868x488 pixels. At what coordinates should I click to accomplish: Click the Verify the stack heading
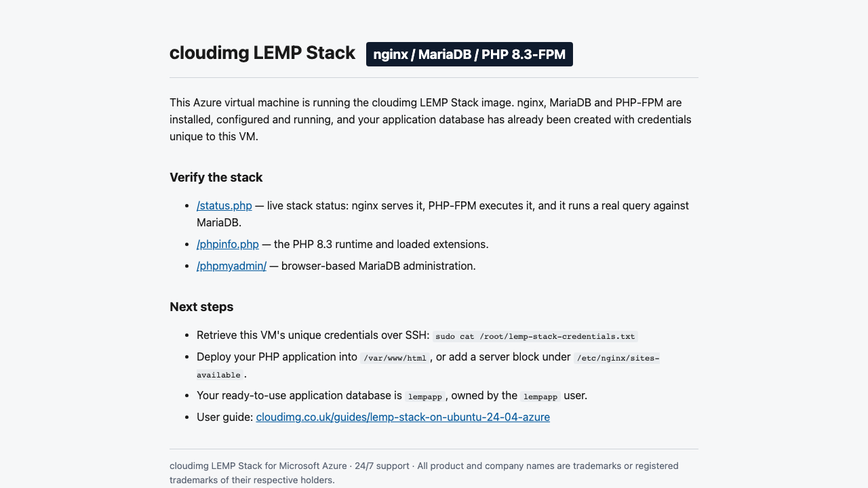(x=216, y=178)
